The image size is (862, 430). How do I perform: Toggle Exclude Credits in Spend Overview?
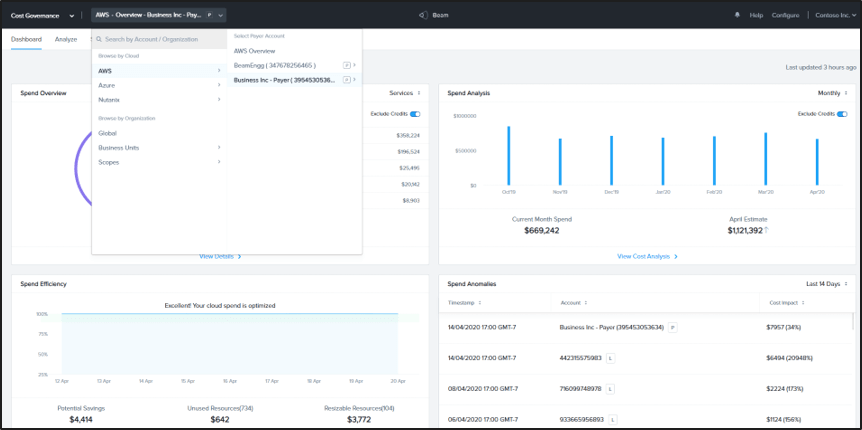(415, 114)
